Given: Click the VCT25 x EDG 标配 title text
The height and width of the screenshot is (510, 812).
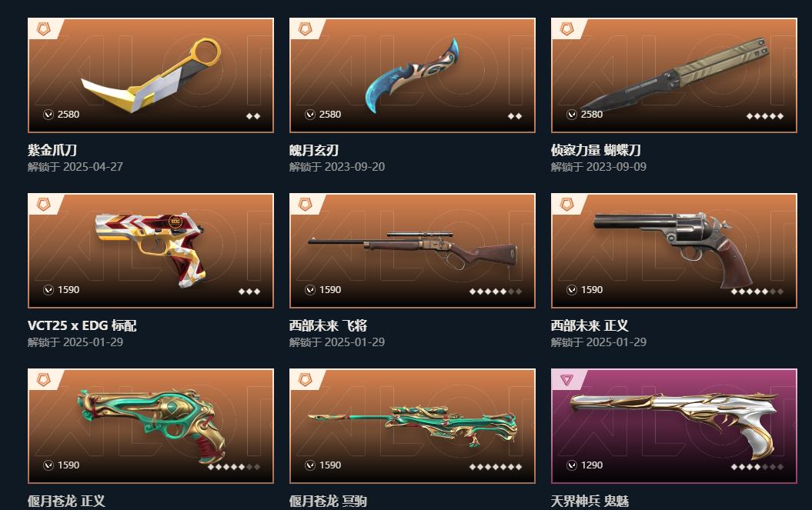Looking at the screenshot, I should 82,325.
